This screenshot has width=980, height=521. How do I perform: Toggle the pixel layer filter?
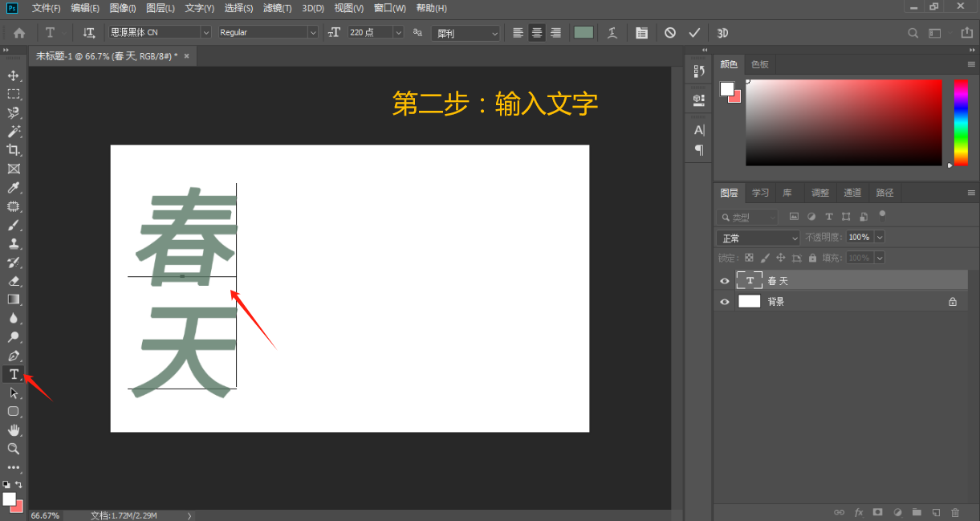tap(794, 217)
